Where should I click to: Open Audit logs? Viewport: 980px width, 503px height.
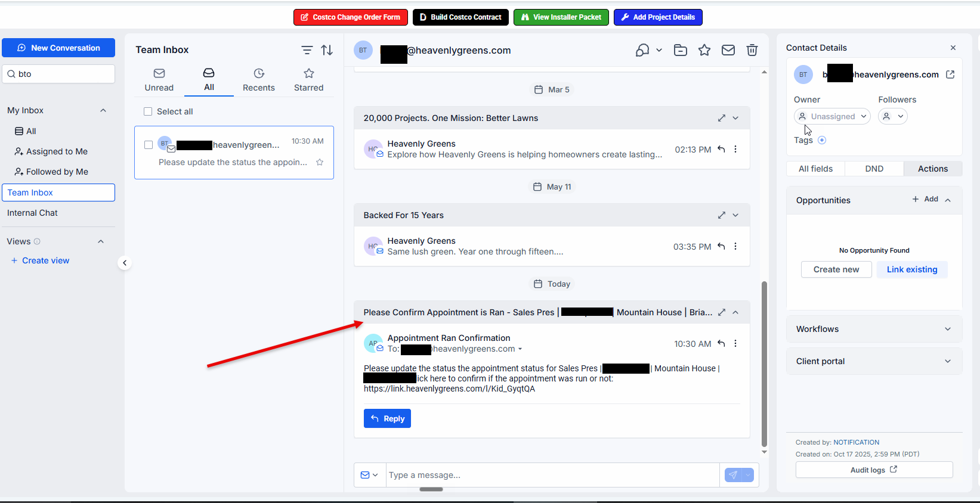[x=874, y=470]
